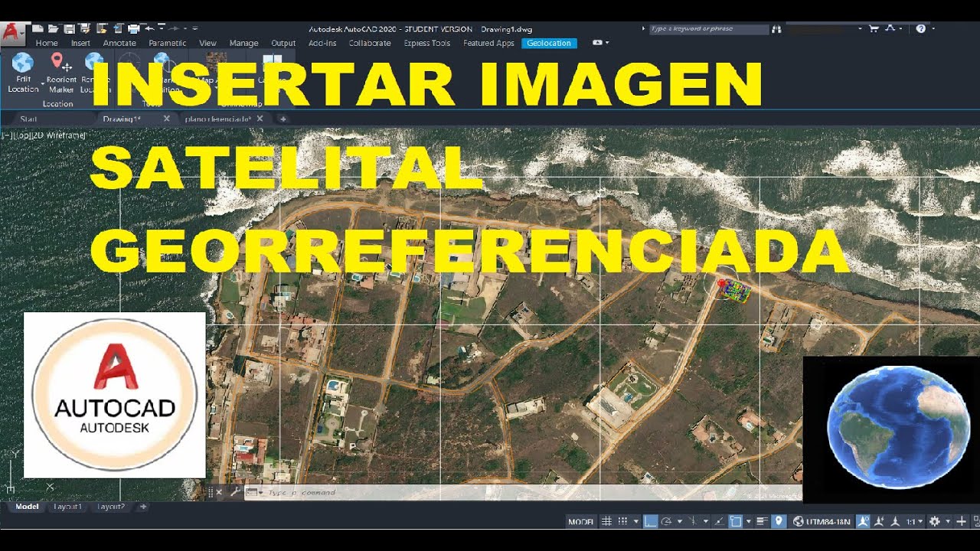Open the Collaborate ribbon tab

point(370,43)
